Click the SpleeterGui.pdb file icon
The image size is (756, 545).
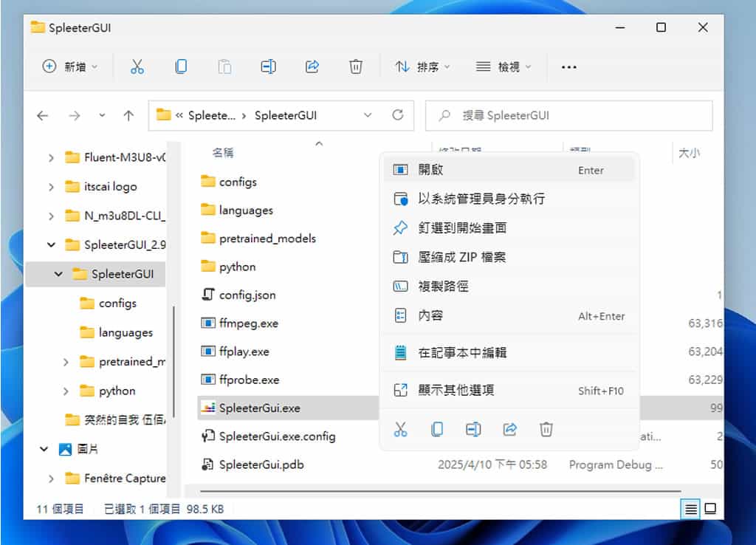(207, 465)
